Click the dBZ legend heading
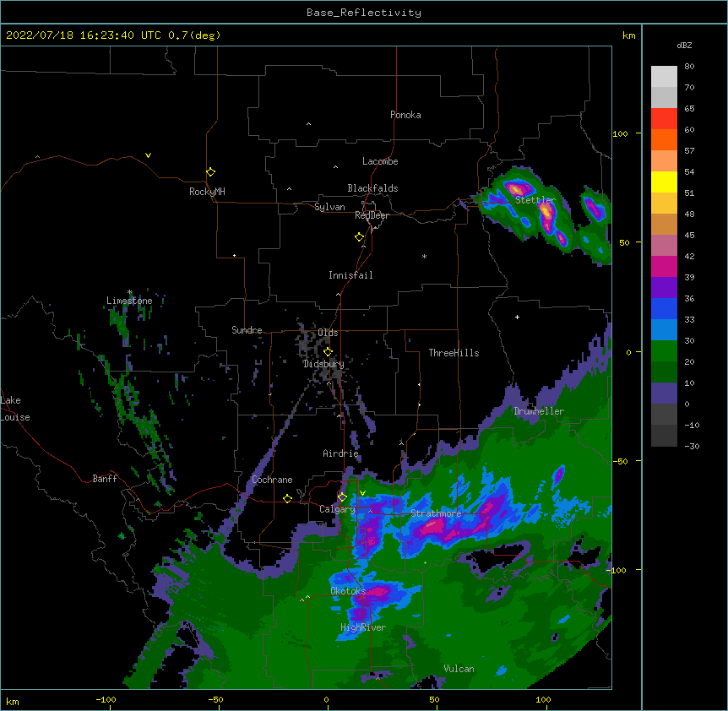The height and width of the screenshot is (711, 728). point(684,45)
